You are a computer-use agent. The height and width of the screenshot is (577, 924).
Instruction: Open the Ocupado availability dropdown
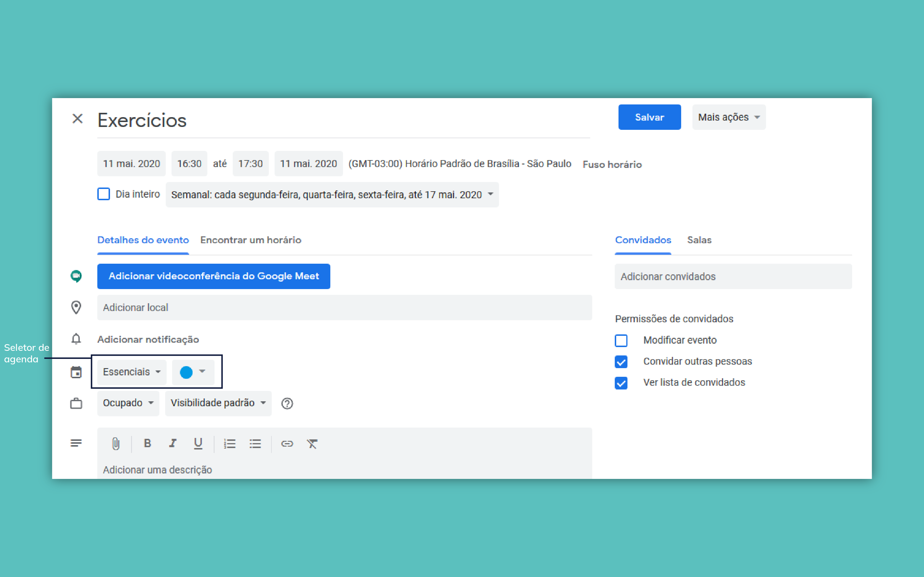(128, 403)
